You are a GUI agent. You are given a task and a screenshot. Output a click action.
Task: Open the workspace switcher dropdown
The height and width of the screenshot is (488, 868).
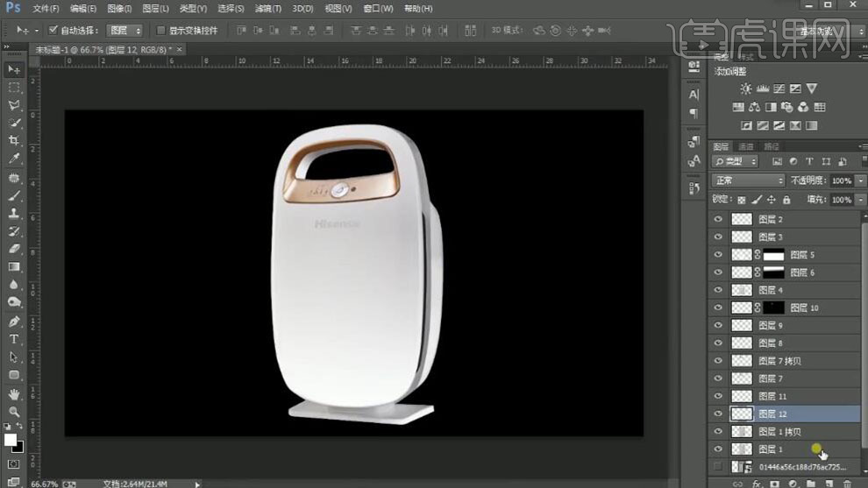click(x=830, y=32)
